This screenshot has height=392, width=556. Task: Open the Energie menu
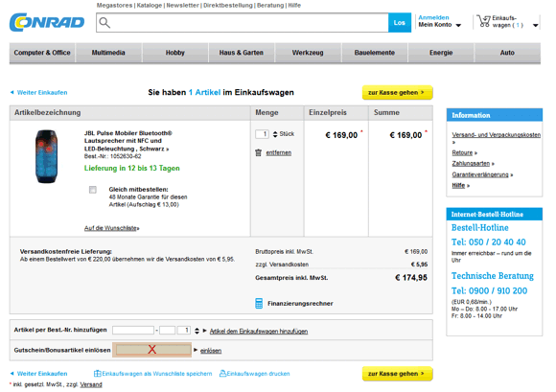[441, 53]
